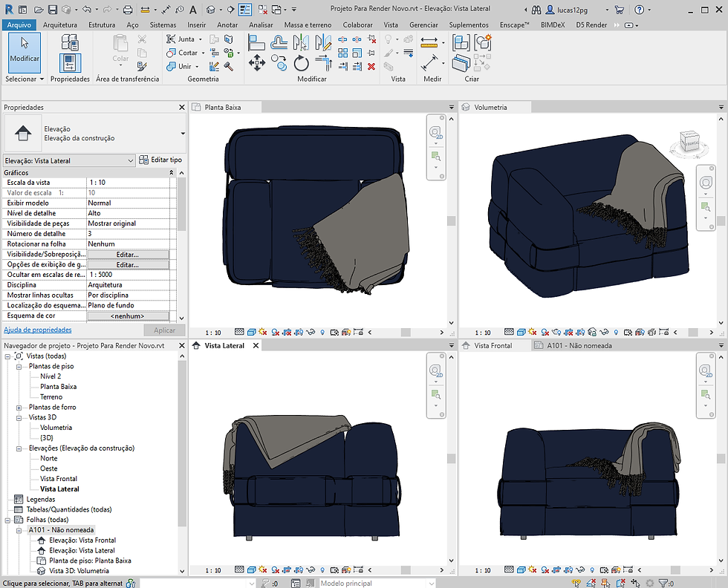Open the Elevação: Vista Lateral instance dropdown
The image size is (728, 588).
point(131,160)
